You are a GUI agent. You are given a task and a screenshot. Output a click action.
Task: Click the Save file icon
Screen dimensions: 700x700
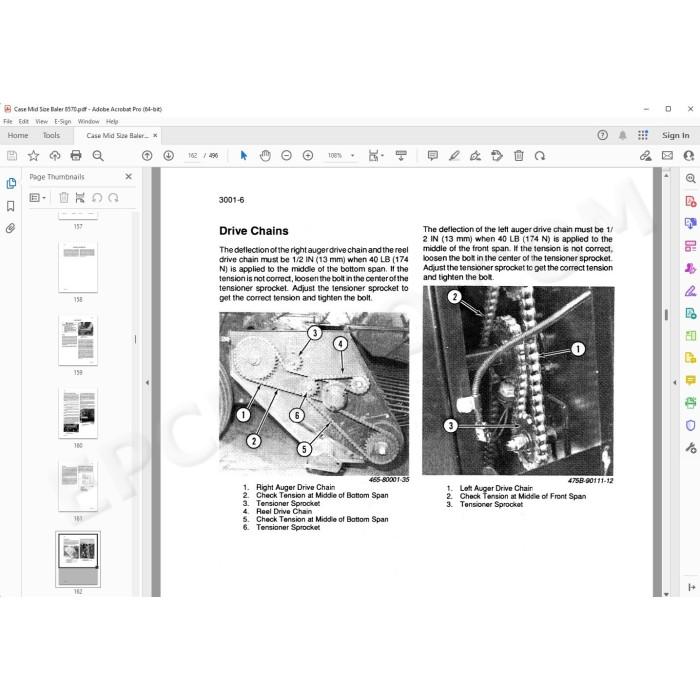[12, 155]
